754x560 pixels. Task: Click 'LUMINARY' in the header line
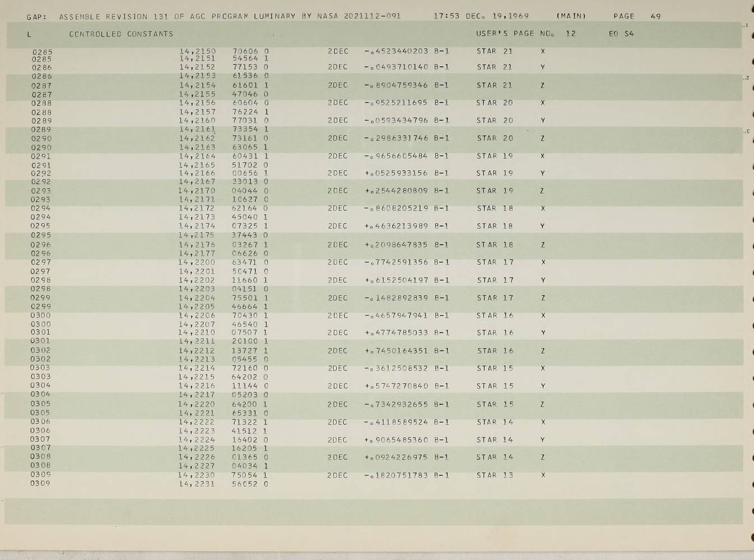pos(274,16)
